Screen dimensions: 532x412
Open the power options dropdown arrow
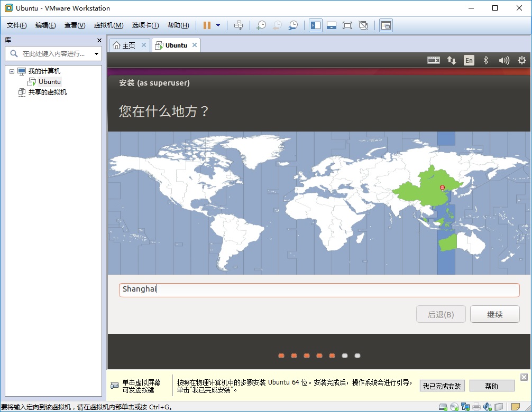[x=218, y=25]
